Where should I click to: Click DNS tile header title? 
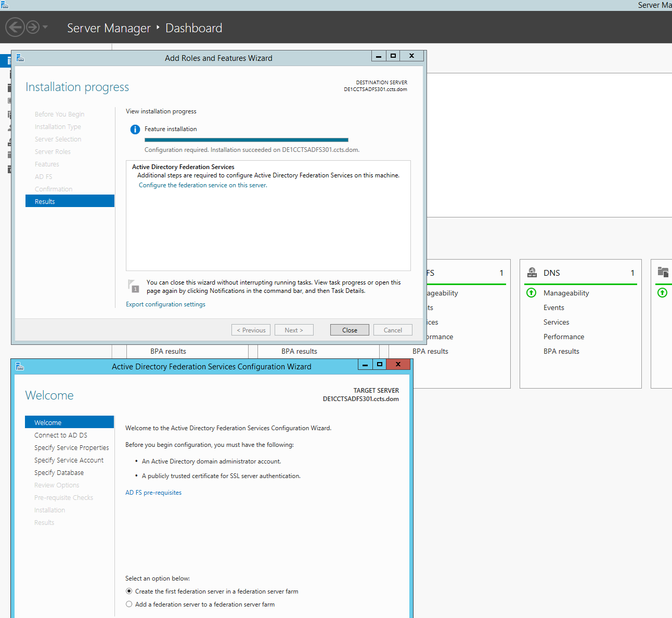pyautogui.click(x=552, y=273)
